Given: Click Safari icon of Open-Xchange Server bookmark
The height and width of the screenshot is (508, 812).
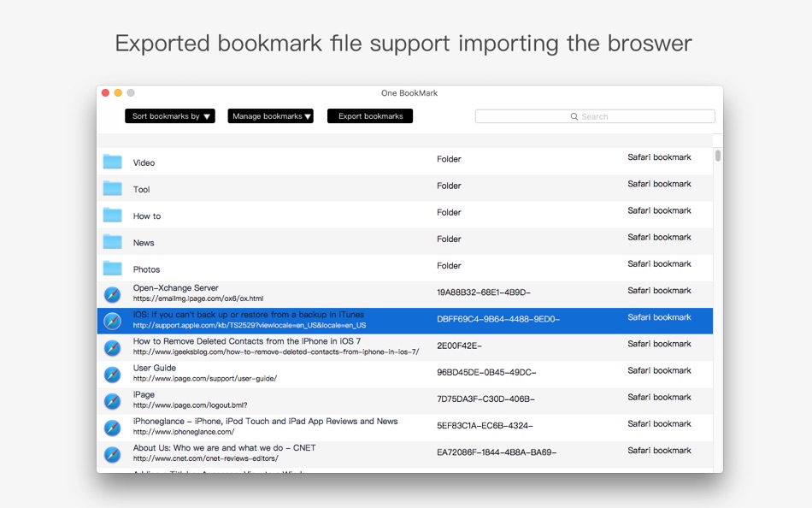Looking at the screenshot, I should 112,294.
